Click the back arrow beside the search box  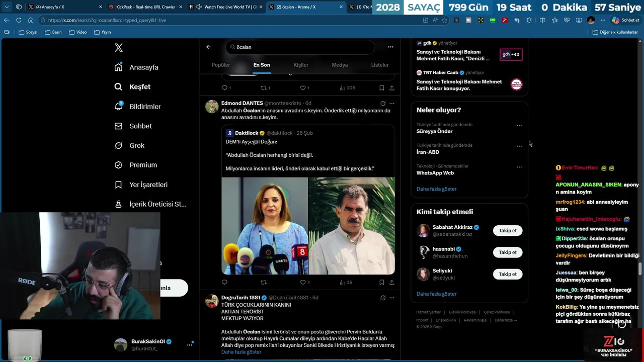(208, 47)
